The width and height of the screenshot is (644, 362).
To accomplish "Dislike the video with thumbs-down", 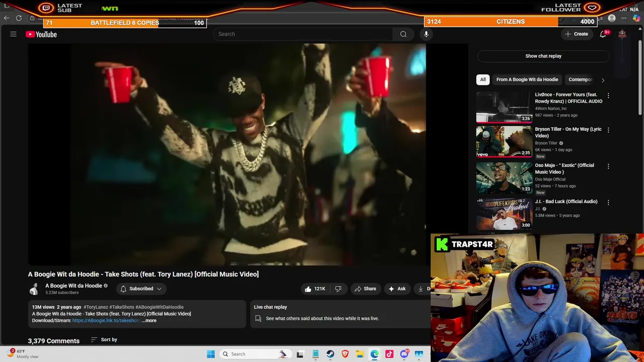I will click(x=338, y=289).
